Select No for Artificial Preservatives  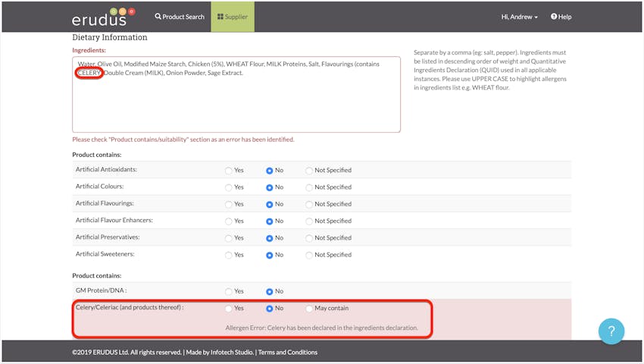270,238
